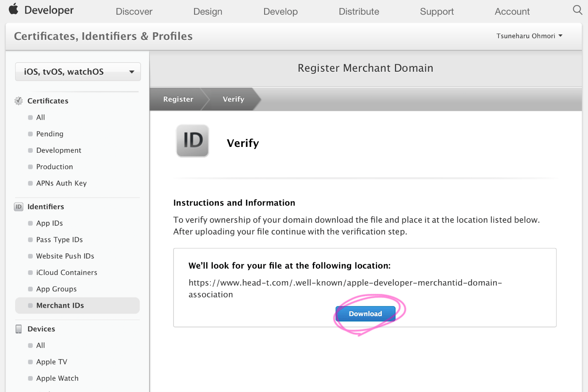
Task: Click the Identifiers section heading
Action: 46,206
